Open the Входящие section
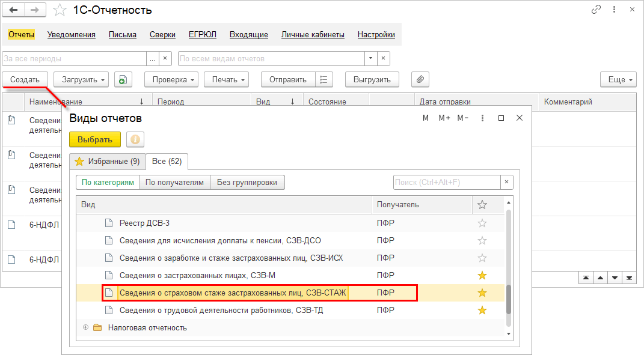 (x=249, y=34)
